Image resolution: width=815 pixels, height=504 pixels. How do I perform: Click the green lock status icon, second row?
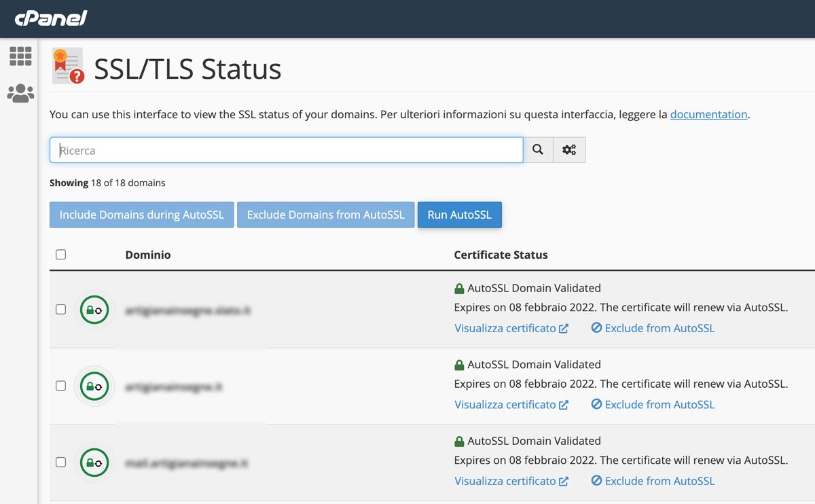point(94,386)
